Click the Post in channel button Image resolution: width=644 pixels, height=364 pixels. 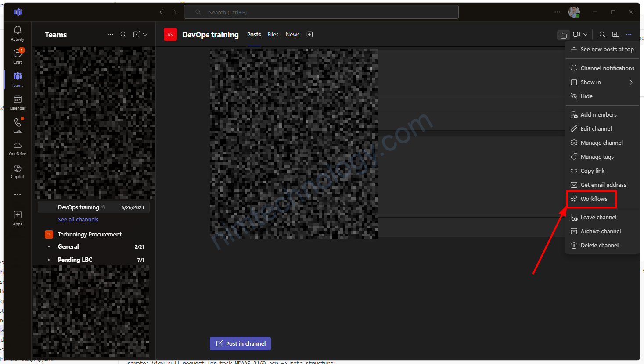tap(240, 344)
